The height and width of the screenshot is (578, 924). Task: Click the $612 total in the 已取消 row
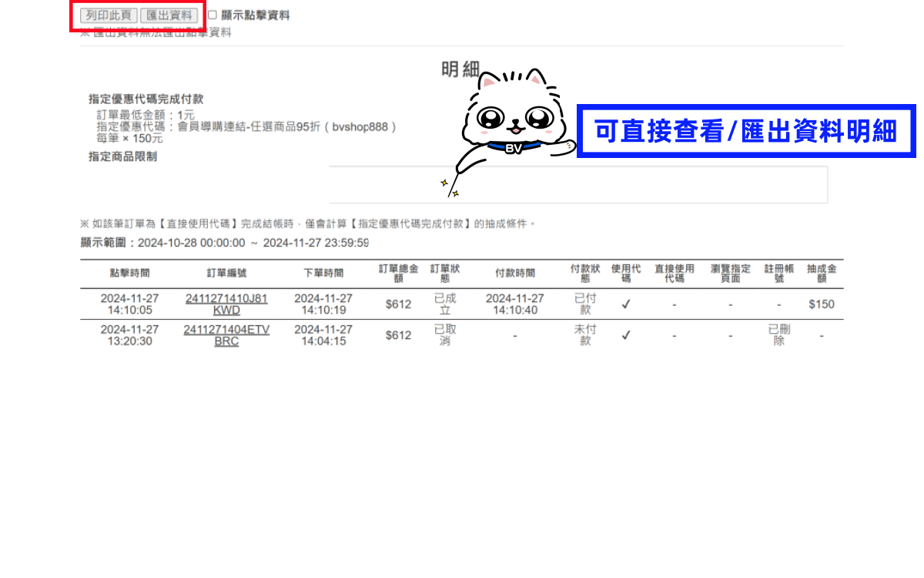(x=398, y=335)
